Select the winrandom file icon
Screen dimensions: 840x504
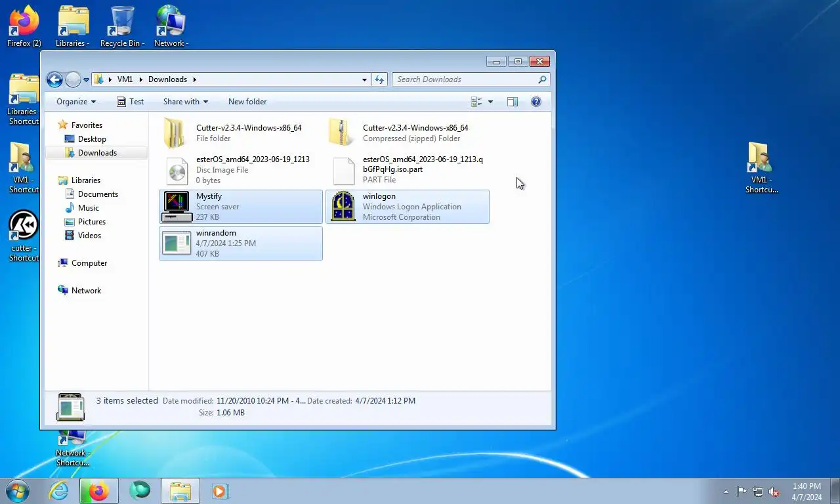176,243
